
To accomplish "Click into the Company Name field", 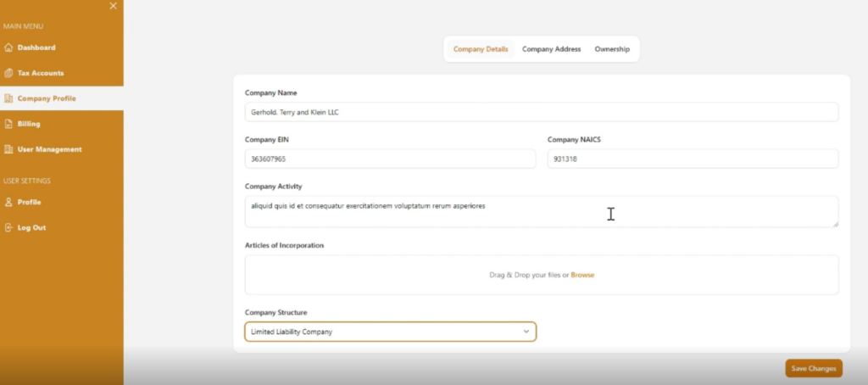I will coord(541,112).
